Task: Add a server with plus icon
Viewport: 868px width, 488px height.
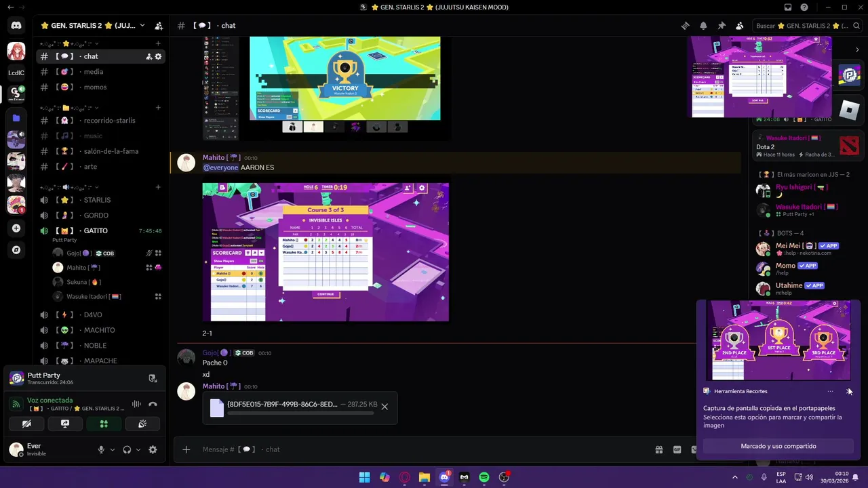Action: (x=16, y=228)
